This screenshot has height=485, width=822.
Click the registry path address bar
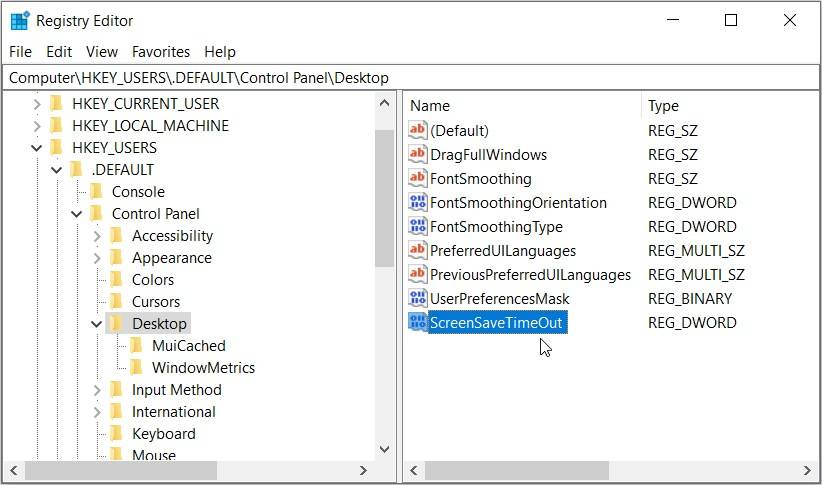click(410, 77)
